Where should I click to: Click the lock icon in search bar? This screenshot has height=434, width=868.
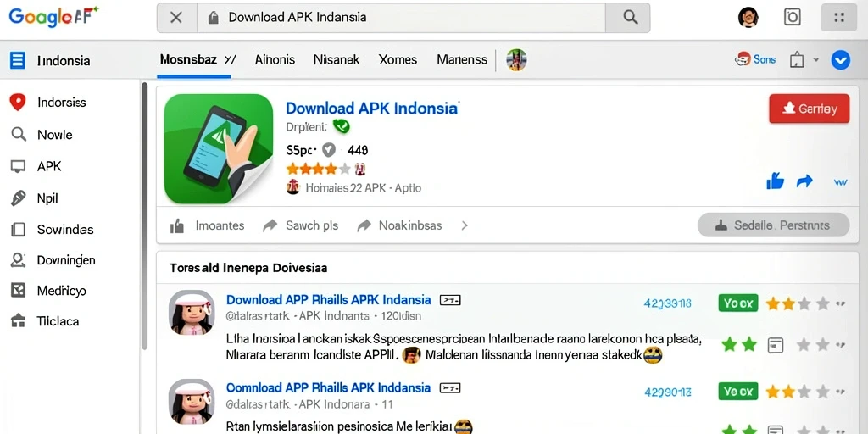pyautogui.click(x=213, y=18)
